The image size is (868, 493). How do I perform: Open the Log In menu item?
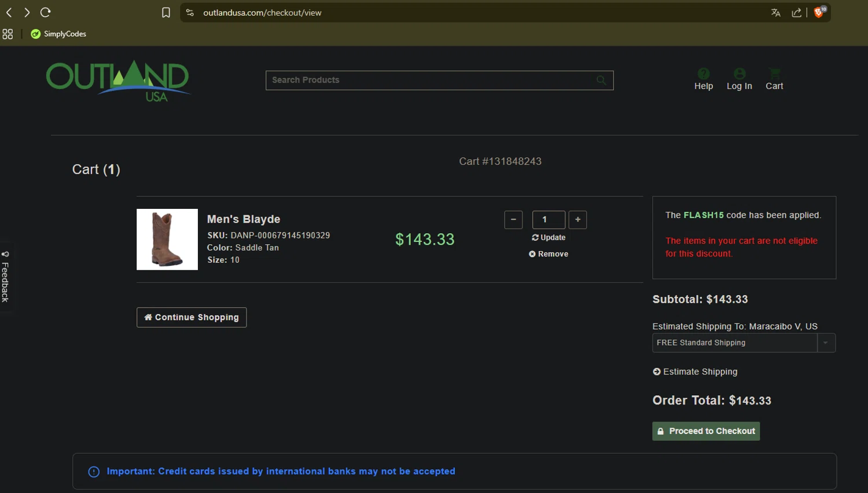click(x=740, y=79)
